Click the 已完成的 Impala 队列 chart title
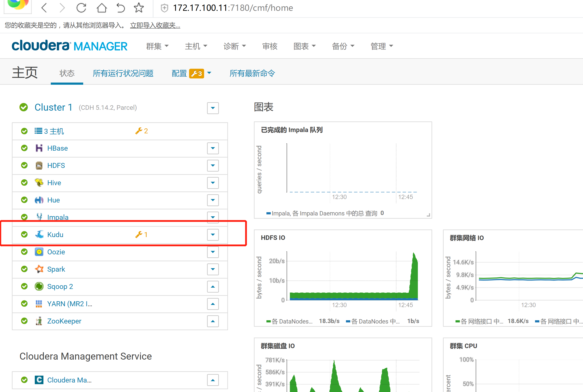The image size is (583, 392). pyautogui.click(x=292, y=130)
